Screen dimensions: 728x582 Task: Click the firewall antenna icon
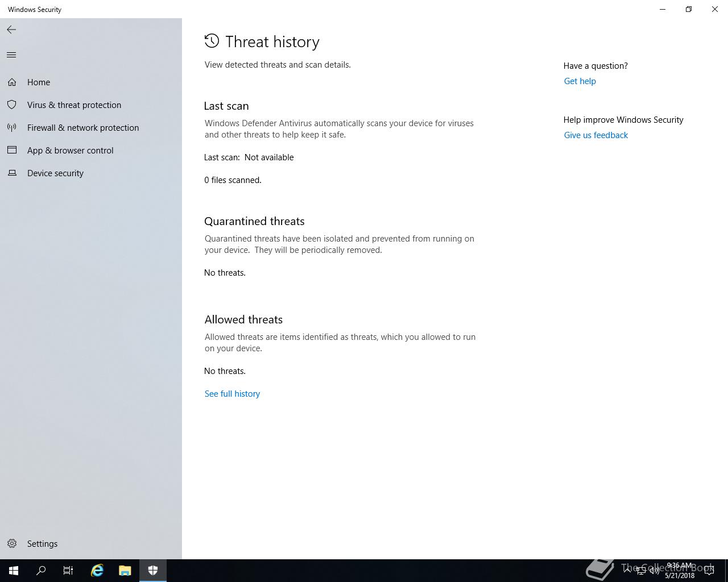pyautogui.click(x=12, y=128)
